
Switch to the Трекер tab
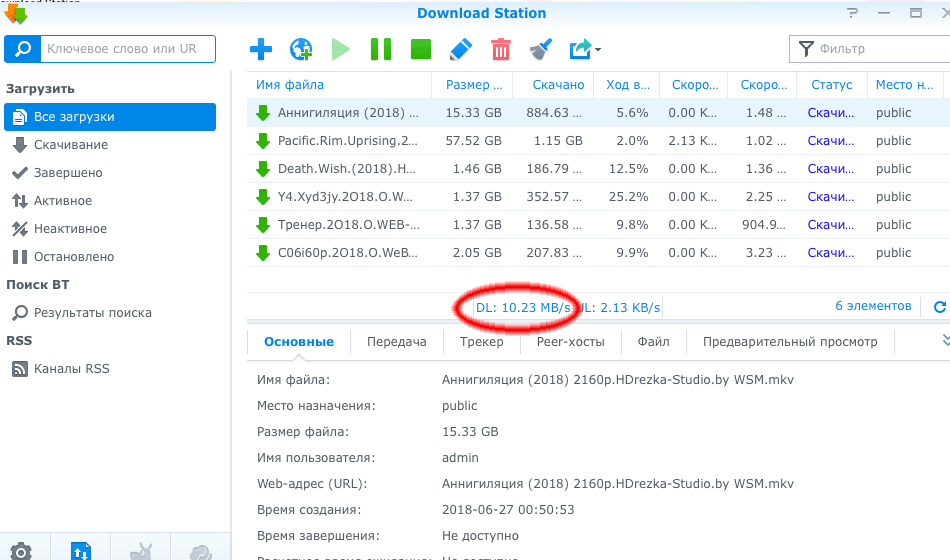point(481,342)
